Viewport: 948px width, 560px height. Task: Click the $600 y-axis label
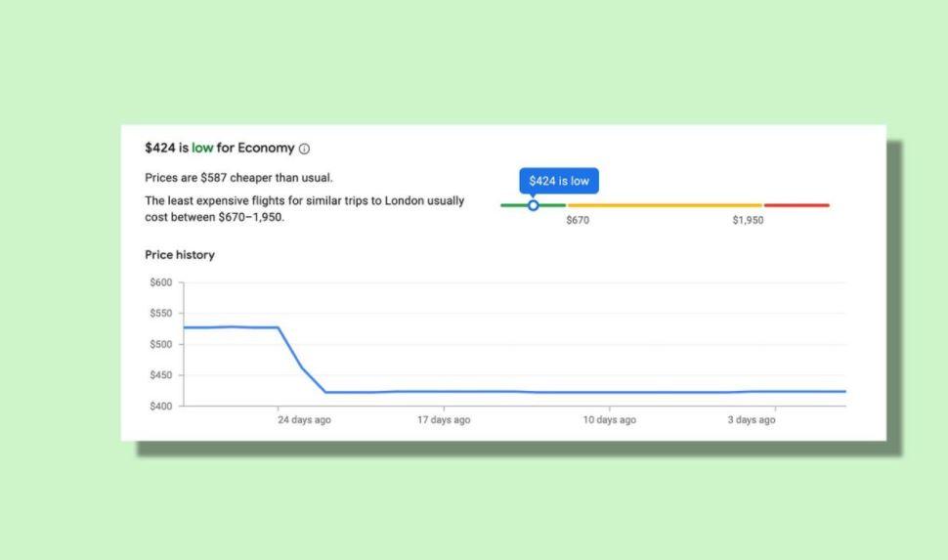161,282
